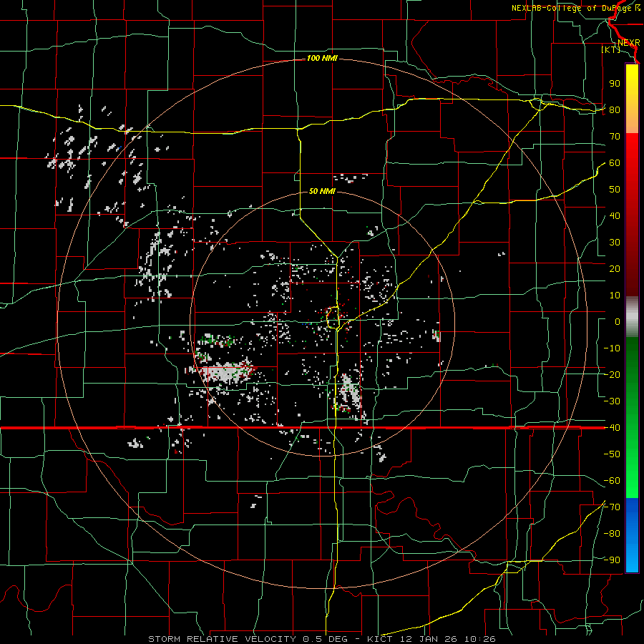
Task: Click the '-50' scale label
Action: [x=612, y=454]
